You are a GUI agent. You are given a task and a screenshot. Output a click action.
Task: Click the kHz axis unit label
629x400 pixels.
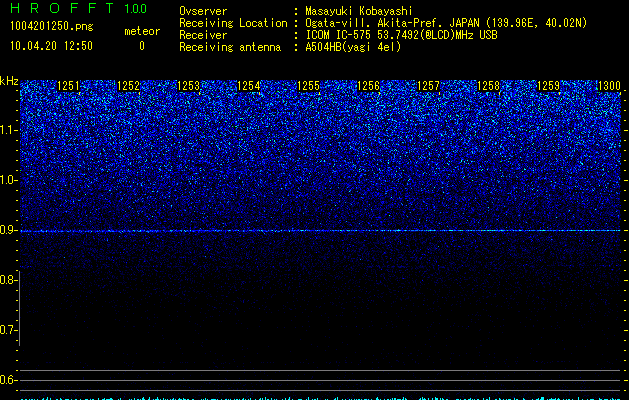pyautogui.click(x=9, y=81)
